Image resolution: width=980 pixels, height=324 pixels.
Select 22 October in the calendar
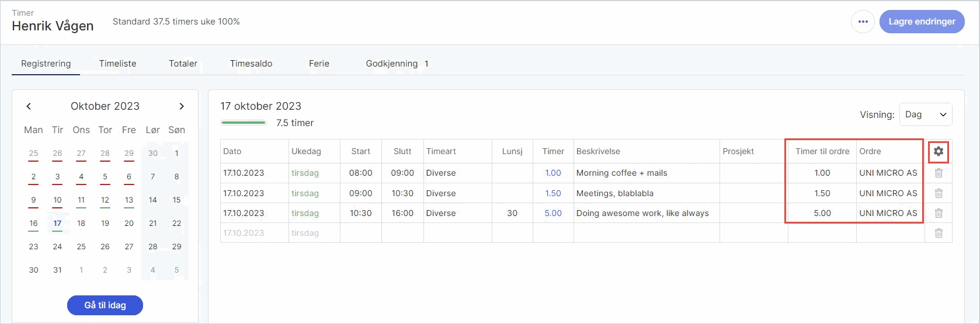click(176, 223)
